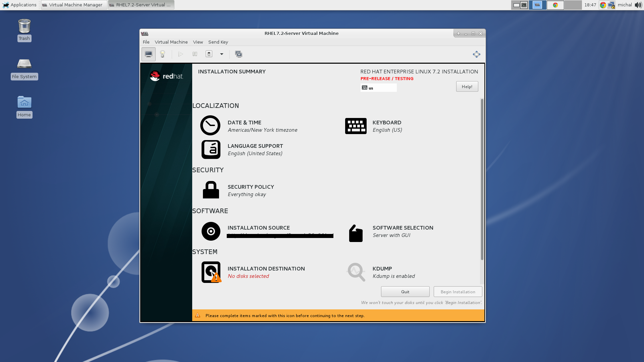The height and width of the screenshot is (362, 644).
Task: Click the virt-manager icon in the title bar
Action: pyautogui.click(x=145, y=34)
